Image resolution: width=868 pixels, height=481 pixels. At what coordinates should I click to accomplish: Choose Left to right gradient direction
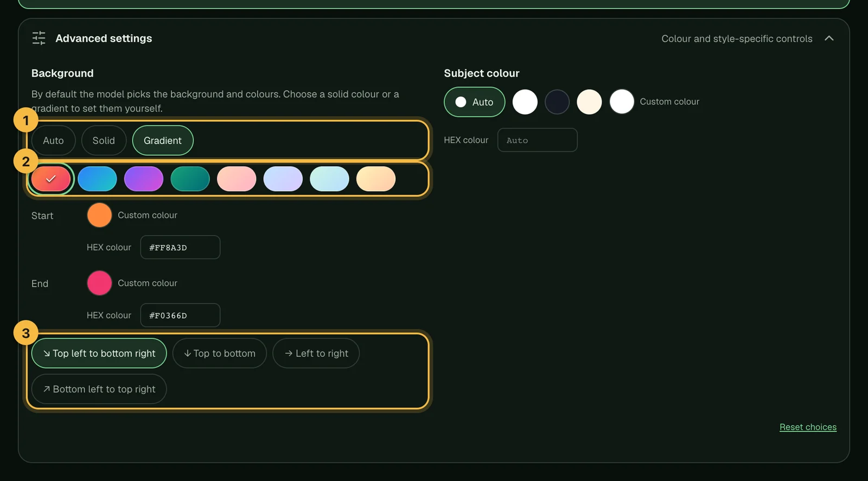pyautogui.click(x=316, y=353)
